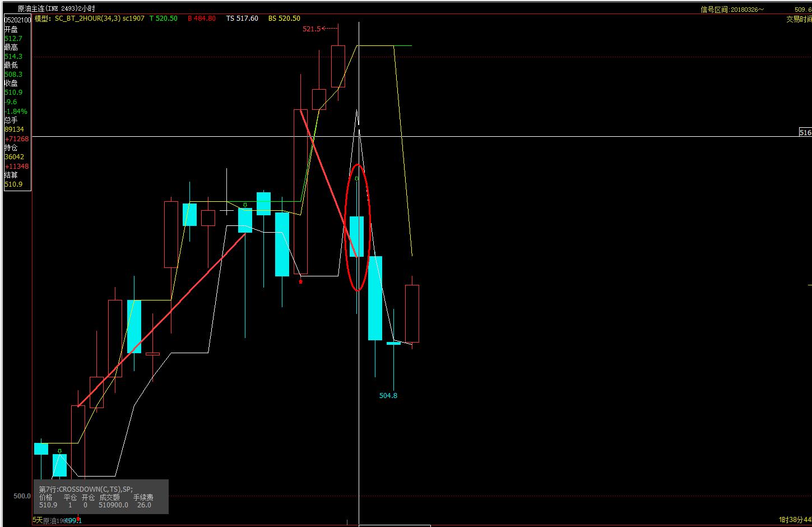Click the TS 517.60 indicator value

point(242,19)
